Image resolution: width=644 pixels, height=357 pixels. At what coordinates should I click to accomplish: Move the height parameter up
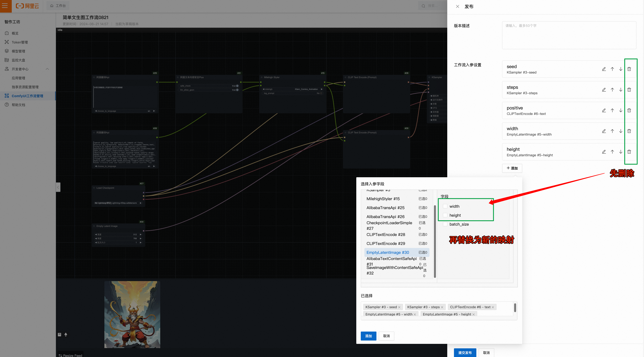[x=612, y=152]
